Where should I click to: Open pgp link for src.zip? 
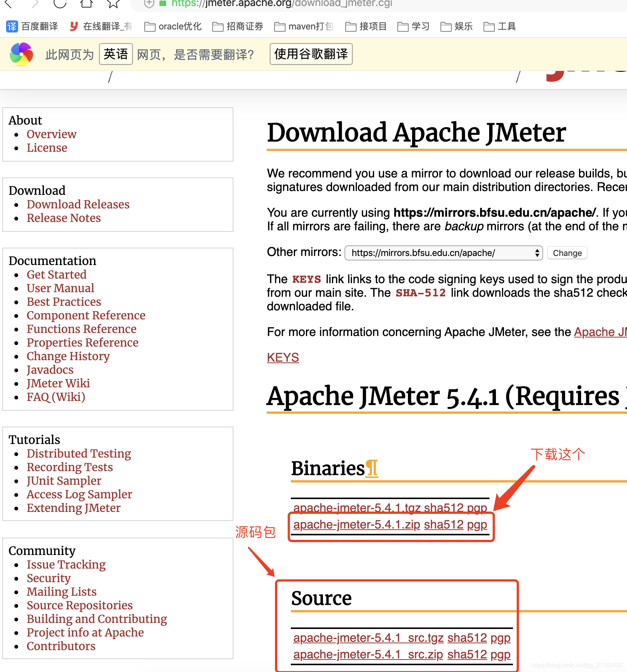500,654
